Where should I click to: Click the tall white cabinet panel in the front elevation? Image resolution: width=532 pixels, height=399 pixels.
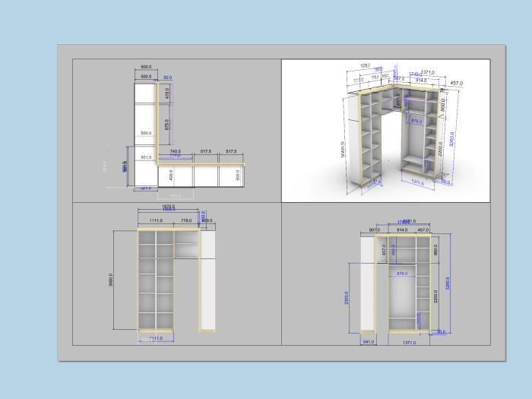(208, 280)
